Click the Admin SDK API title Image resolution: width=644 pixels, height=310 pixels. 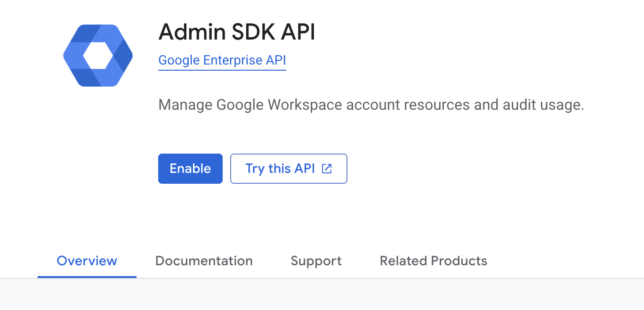tap(237, 32)
